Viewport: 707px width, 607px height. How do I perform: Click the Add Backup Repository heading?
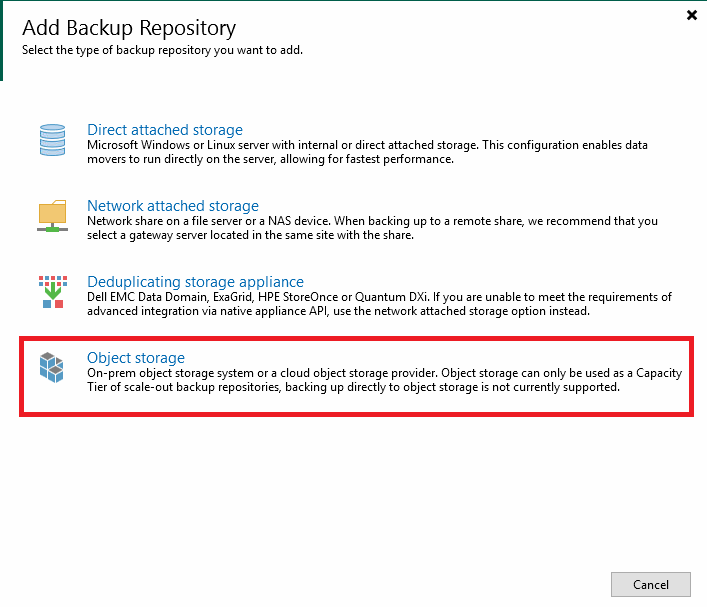129,28
